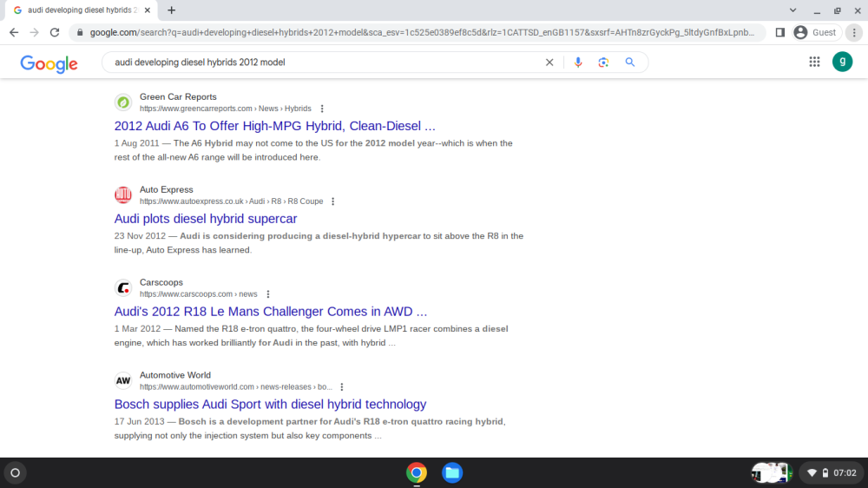The height and width of the screenshot is (488, 868).
Task: Click the greencarreports.com URL breadcrumb
Action: coord(226,109)
